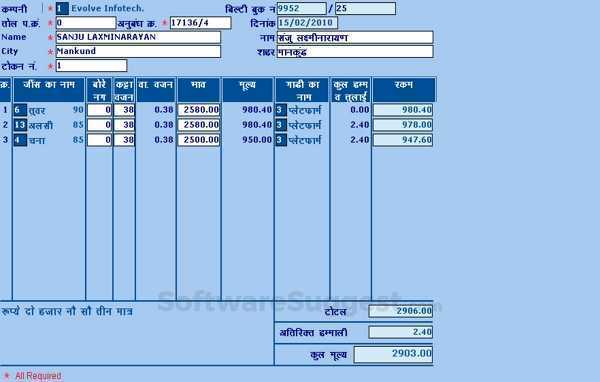The height and width of the screenshot is (382, 600).
Task: Click amount field 980.40
Action: tap(403, 110)
